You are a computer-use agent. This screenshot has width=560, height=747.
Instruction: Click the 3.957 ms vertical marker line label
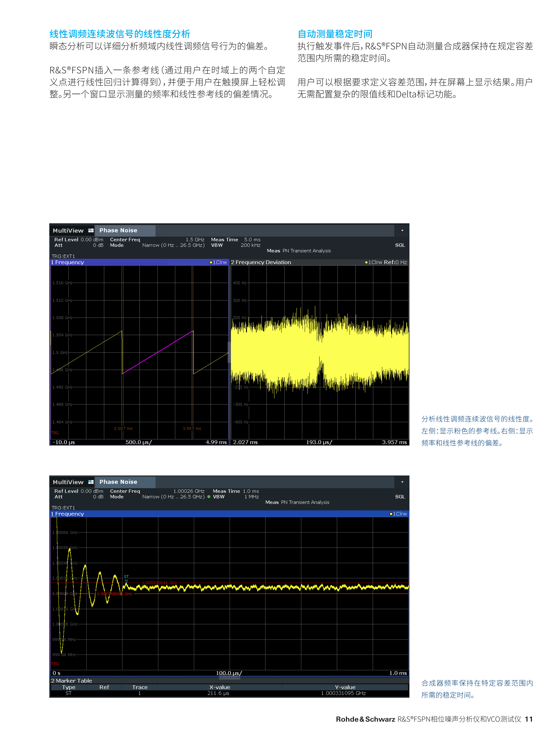tap(192, 428)
